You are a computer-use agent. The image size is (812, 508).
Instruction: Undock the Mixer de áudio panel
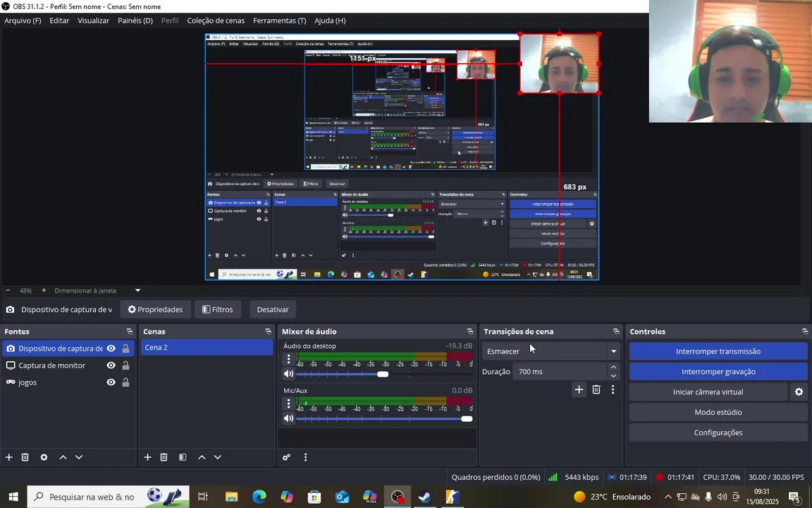(470, 331)
